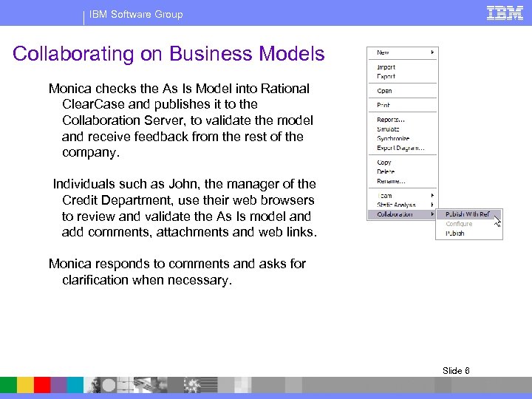
Task: Expand the arrow beside Collaboration
Action: (x=432, y=214)
